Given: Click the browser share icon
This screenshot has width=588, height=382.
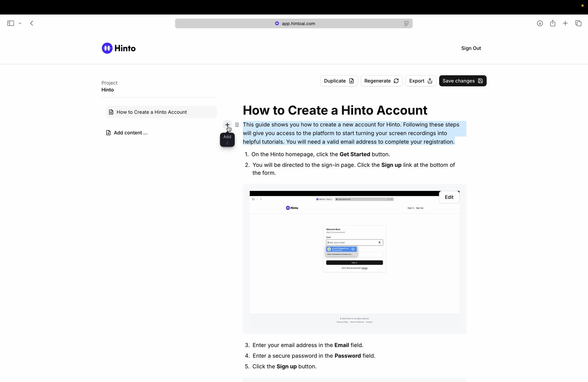Looking at the screenshot, I should [552, 23].
